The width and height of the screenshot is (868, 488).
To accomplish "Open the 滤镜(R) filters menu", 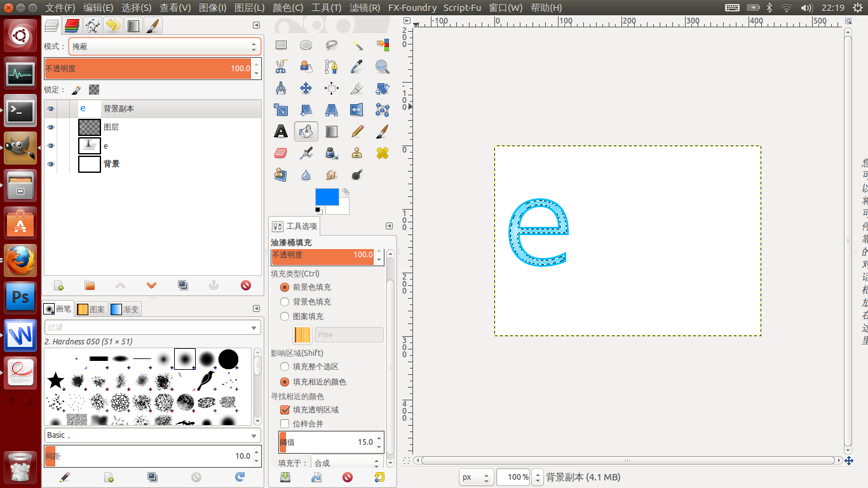I will pyautogui.click(x=365, y=8).
